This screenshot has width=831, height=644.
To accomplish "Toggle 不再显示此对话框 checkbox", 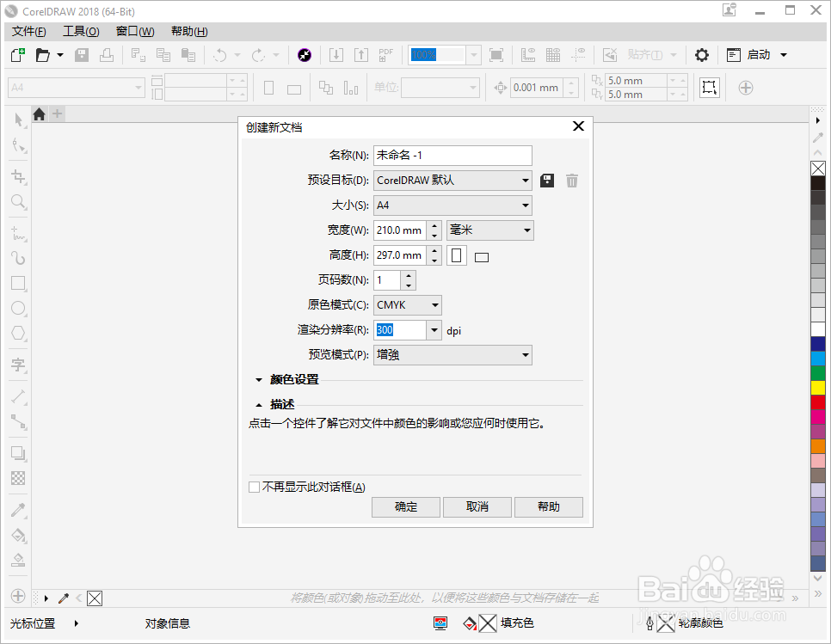I will 254,487.
